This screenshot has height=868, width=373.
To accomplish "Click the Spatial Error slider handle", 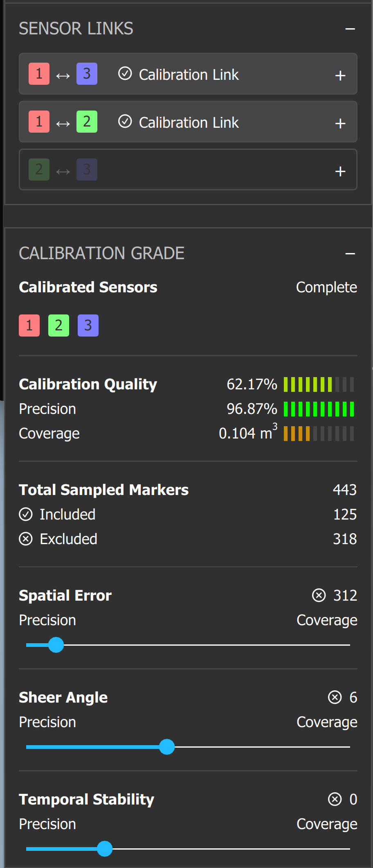I will (56, 645).
